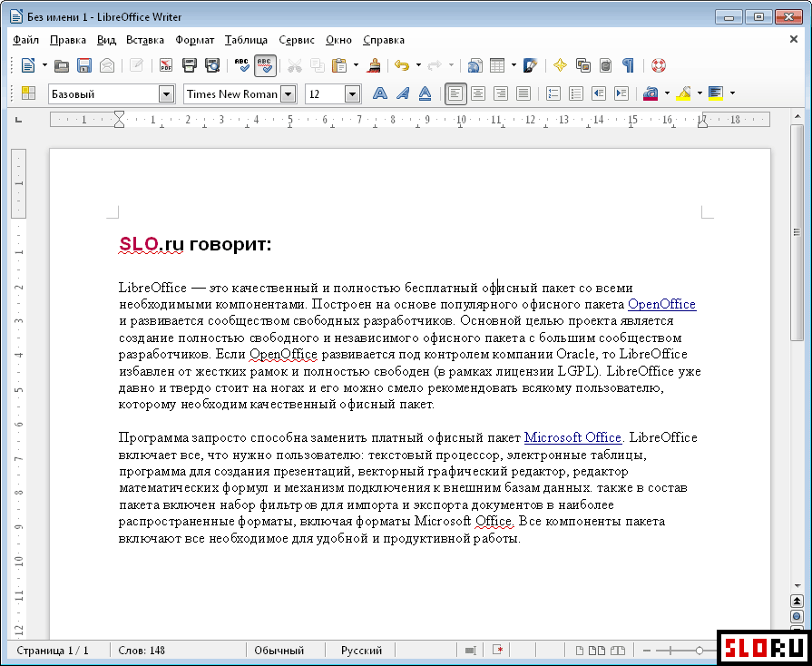The image size is (812, 666).
Task: Insert a hyperlink using the globe icon
Action: point(474,65)
